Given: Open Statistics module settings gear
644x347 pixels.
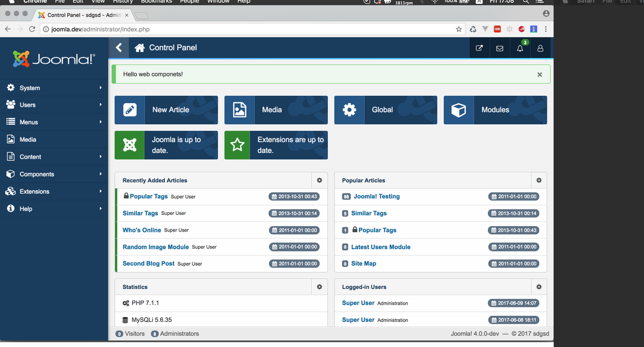Looking at the screenshot, I should tap(319, 287).
